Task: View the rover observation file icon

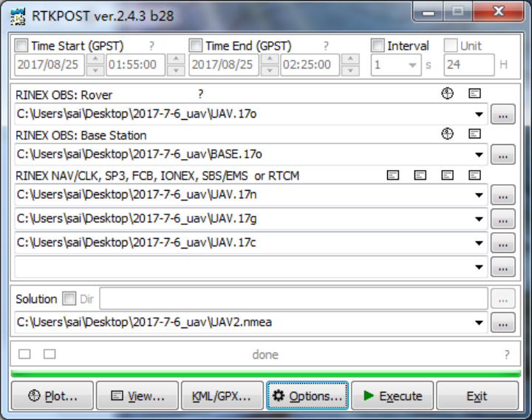Action: click(474, 93)
